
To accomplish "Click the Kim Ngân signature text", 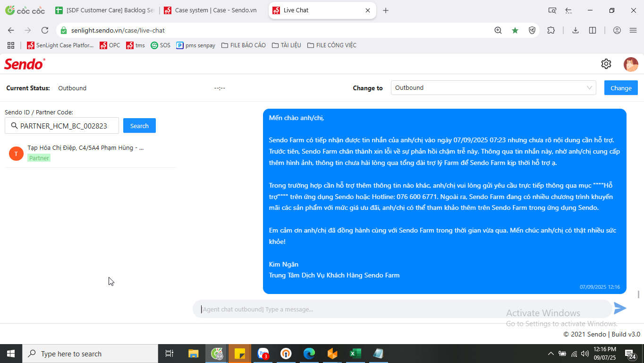I will tap(283, 264).
